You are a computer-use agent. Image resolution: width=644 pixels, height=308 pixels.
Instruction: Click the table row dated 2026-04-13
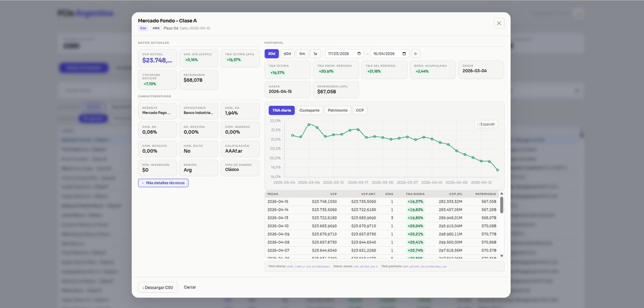382,218
